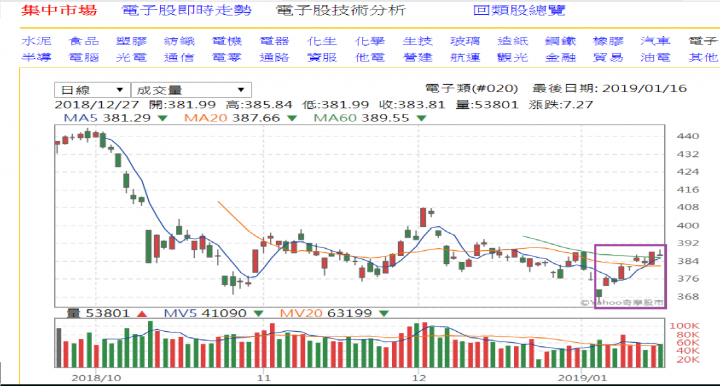Click the green down arrow beside MA20
The width and height of the screenshot is (720, 386).
[x=292, y=118]
